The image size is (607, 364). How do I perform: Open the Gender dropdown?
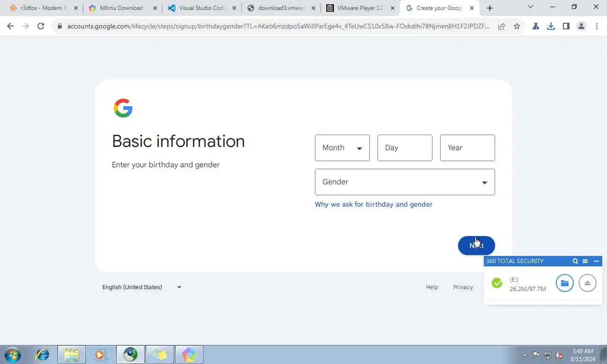(405, 182)
